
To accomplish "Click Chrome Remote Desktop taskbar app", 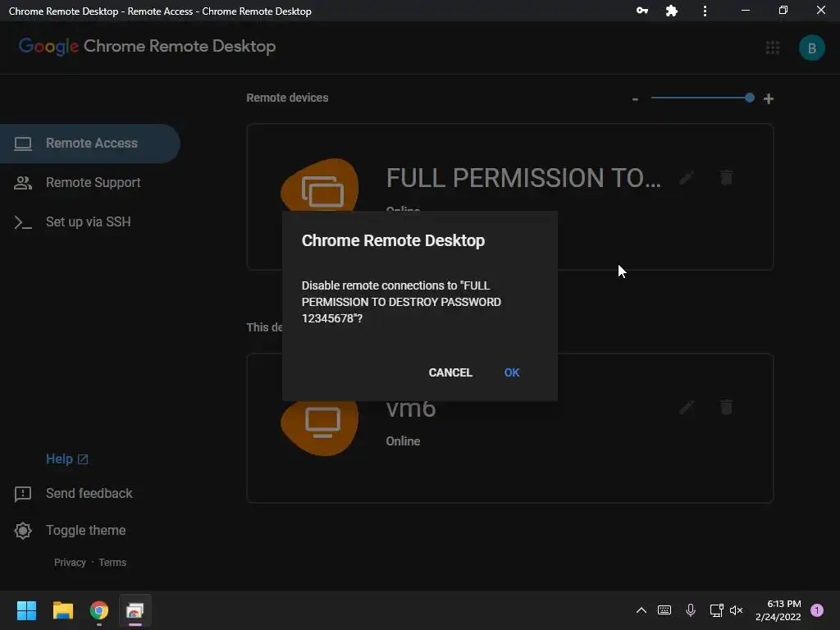I will 135,610.
